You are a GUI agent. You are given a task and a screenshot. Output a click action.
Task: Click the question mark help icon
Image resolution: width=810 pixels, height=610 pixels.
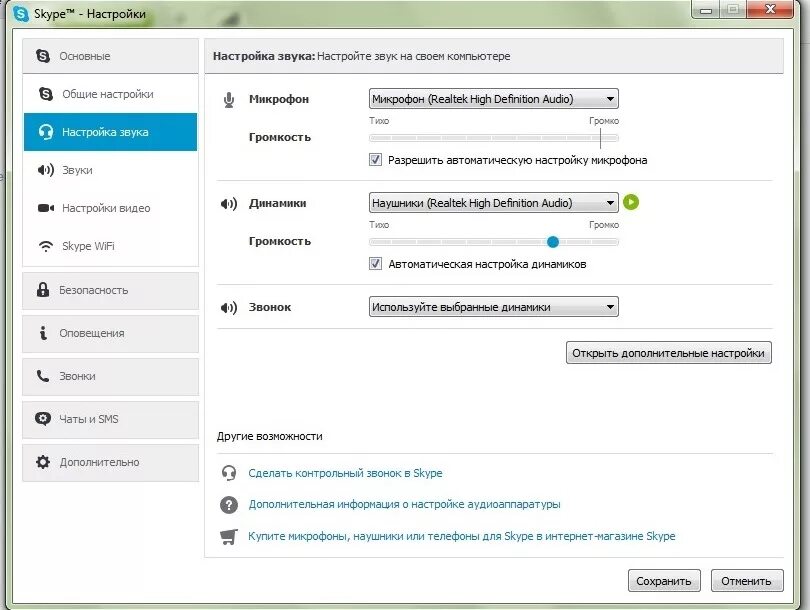[229, 505]
